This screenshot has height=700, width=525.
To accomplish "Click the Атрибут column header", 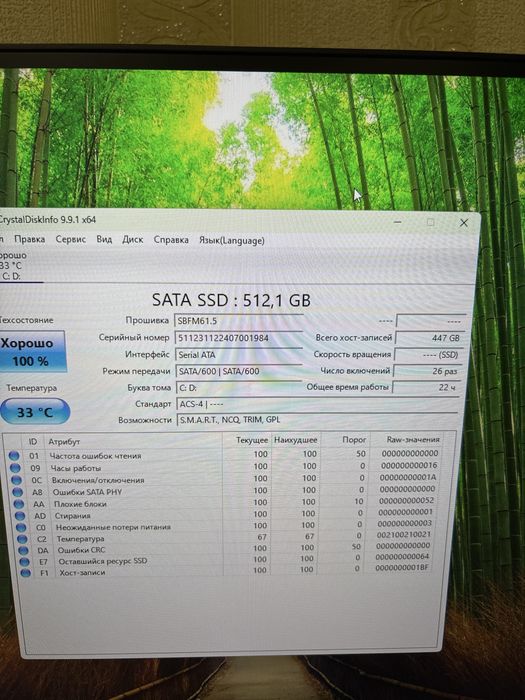I will coord(64,442).
